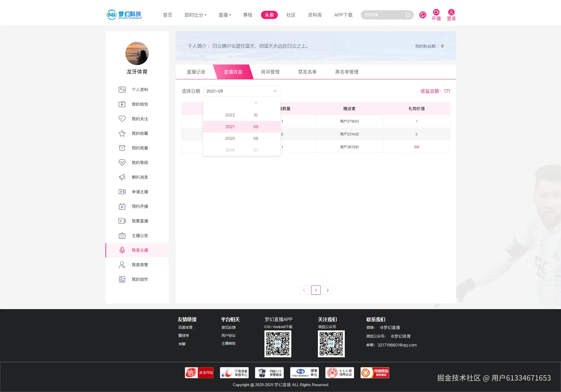The height and width of the screenshot is (392, 561).
Task: Open the 意见反馈 feedback link
Action: click(x=228, y=327)
